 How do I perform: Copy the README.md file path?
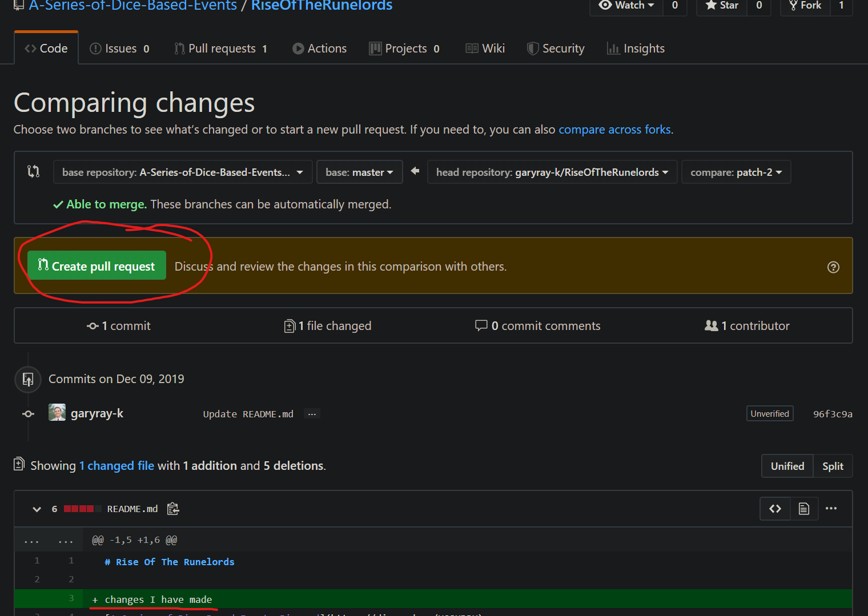click(173, 509)
